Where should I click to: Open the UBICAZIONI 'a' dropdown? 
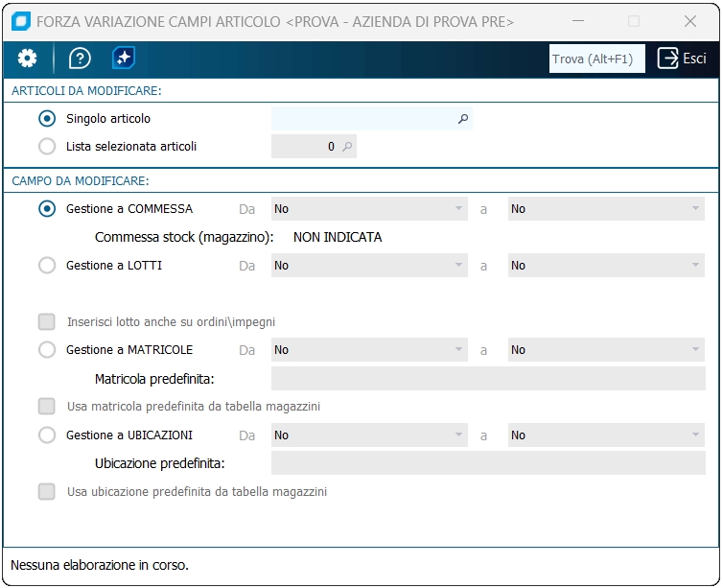pyautogui.click(x=606, y=435)
